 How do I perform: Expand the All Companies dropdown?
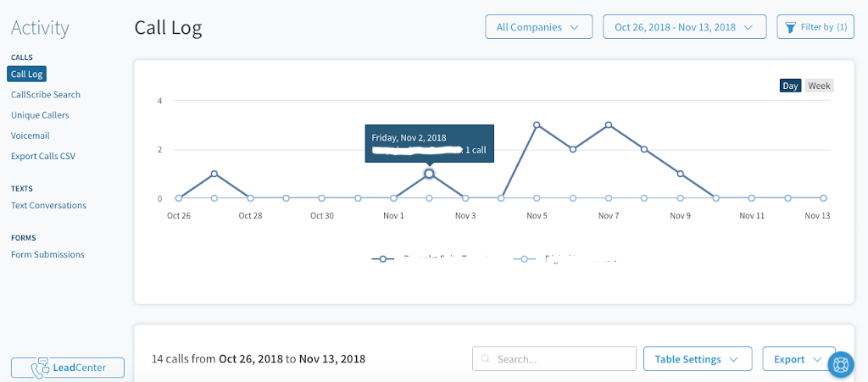tap(538, 27)
